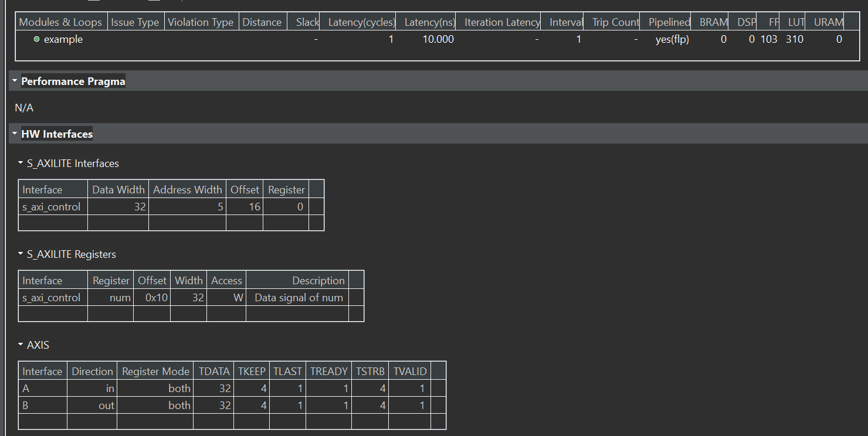The image size is (868, 436).
Task: Sort by Modules & Loops column header
Action: click(x=61, y=22)
